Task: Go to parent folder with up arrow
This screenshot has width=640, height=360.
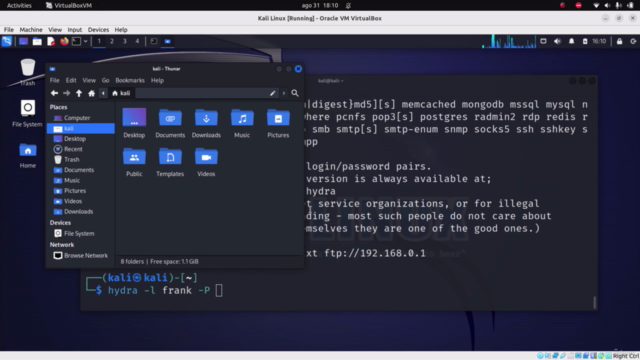Action: point(79,93)
